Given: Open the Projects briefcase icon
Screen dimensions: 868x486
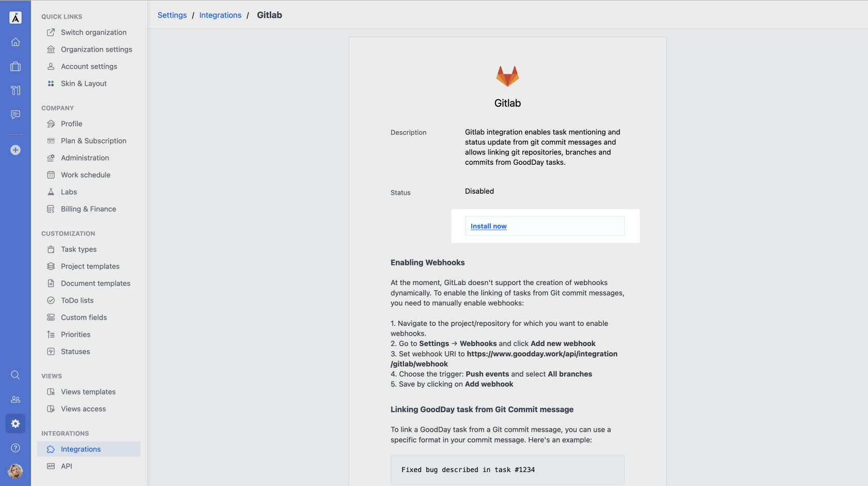Looking at the screenshot, I should [16, 66].
